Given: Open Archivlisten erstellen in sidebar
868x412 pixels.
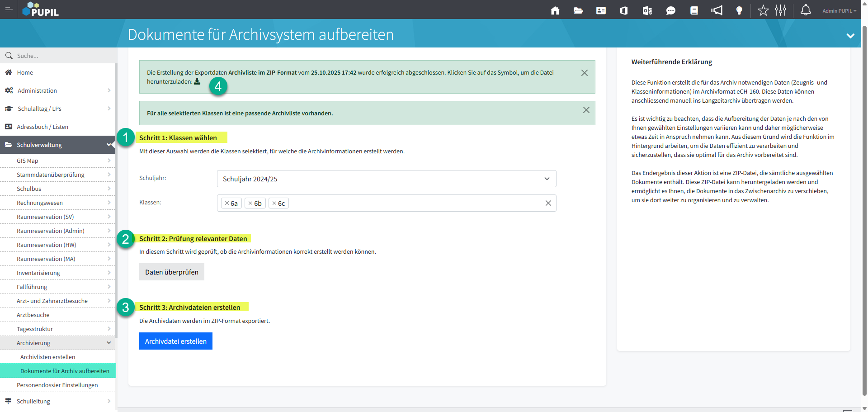Looking at the screenshot, I should coord(48,357).
